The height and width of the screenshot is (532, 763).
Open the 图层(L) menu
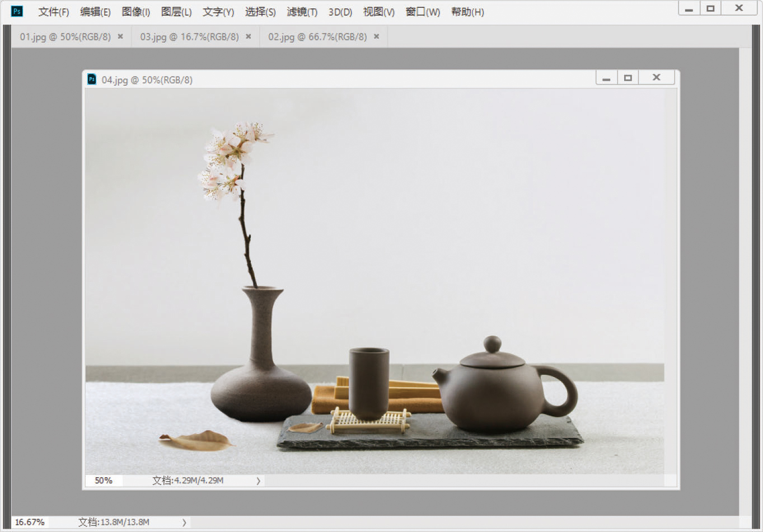click(176, 12)
